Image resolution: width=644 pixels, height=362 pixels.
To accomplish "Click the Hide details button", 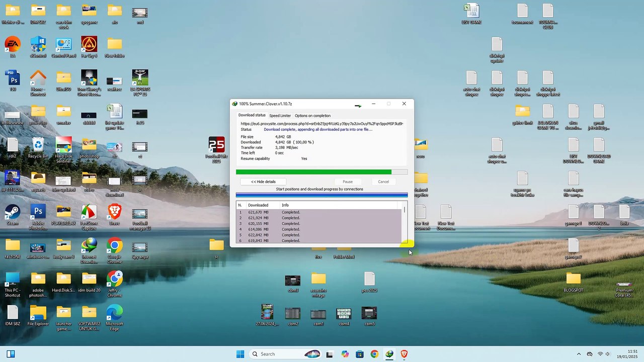I will (x=263, y=182).
